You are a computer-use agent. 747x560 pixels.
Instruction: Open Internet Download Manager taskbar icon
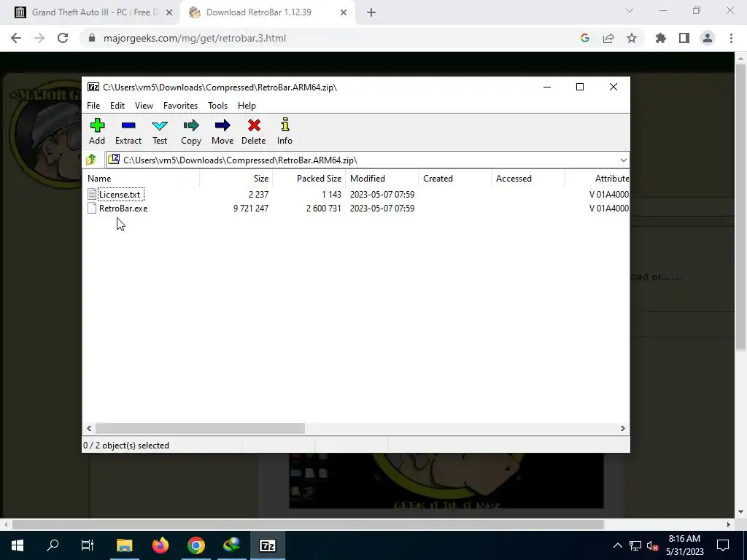tap(231, 545)
